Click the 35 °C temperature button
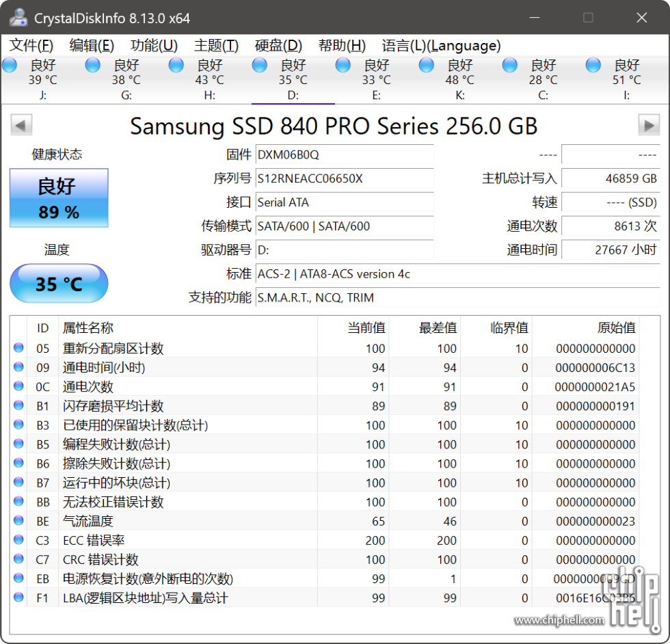670x644 pixels. 59,283
